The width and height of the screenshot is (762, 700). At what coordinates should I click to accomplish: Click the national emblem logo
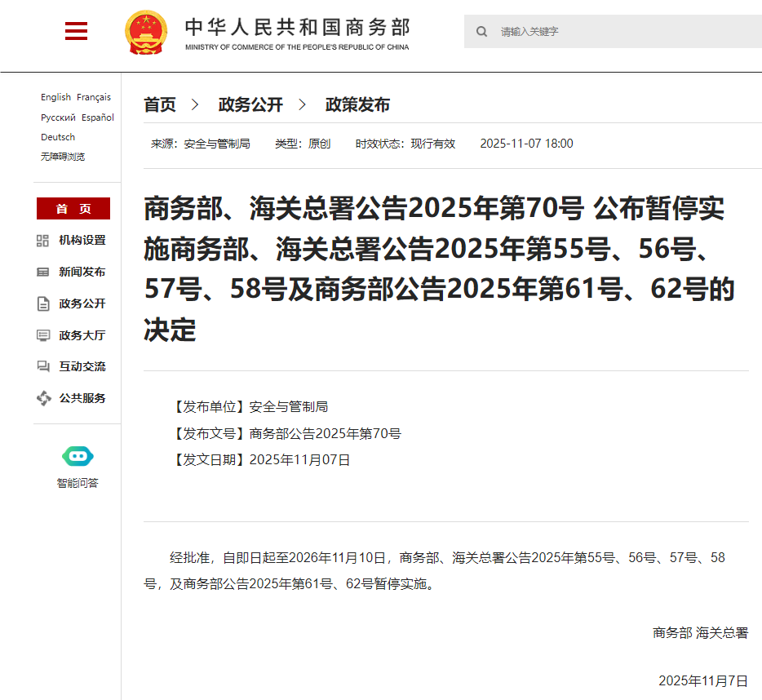click(x=146, y=33)
